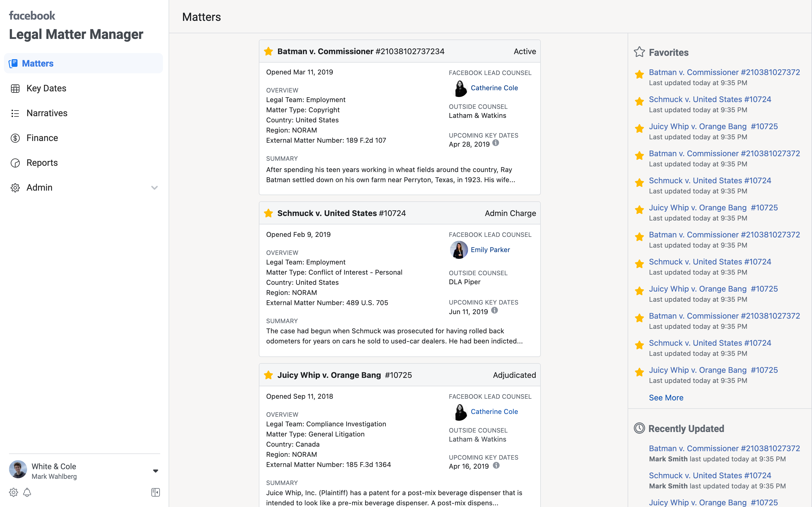Click Mark Wahlberg profile avatar
This screenshot has width=812, height=507.
pyautogui.click(x=18, y=469)
